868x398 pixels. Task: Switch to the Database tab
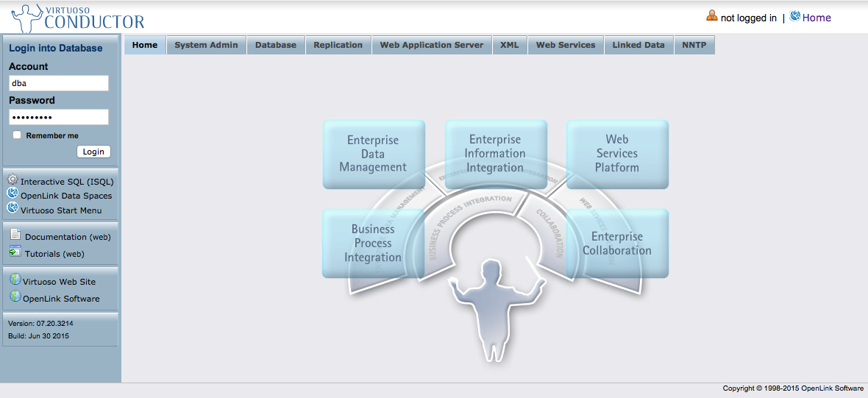pyautogui.click(x=276, y=45)
